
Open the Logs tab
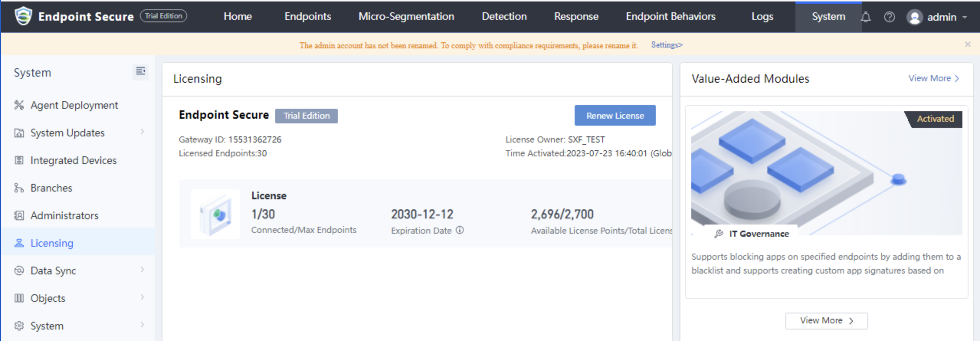[762, 16]
